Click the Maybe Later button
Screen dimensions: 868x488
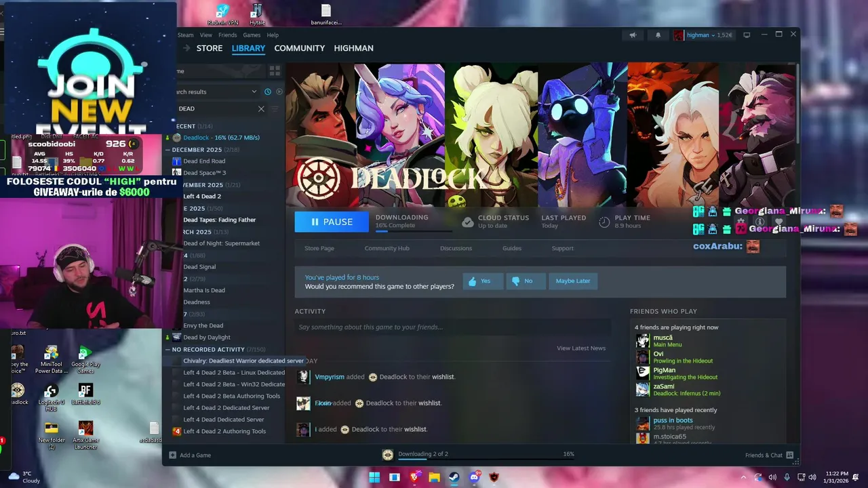tap(573, 281)
